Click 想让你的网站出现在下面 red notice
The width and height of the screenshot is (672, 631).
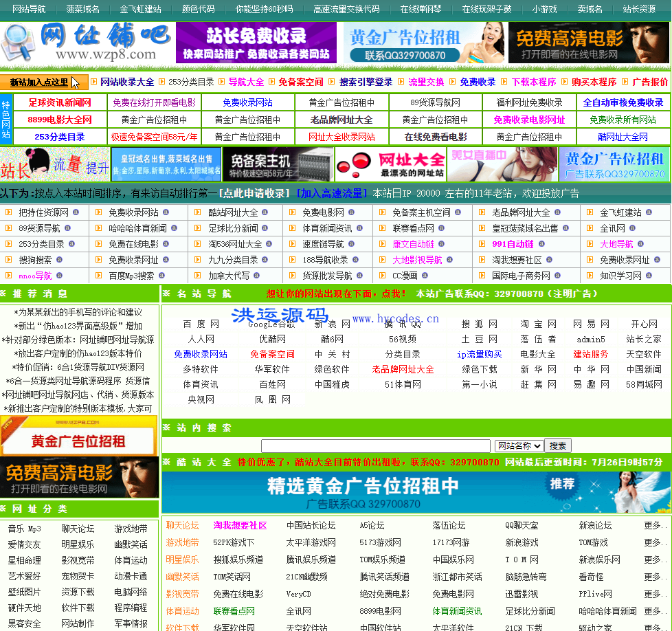[x=336, y=294]
